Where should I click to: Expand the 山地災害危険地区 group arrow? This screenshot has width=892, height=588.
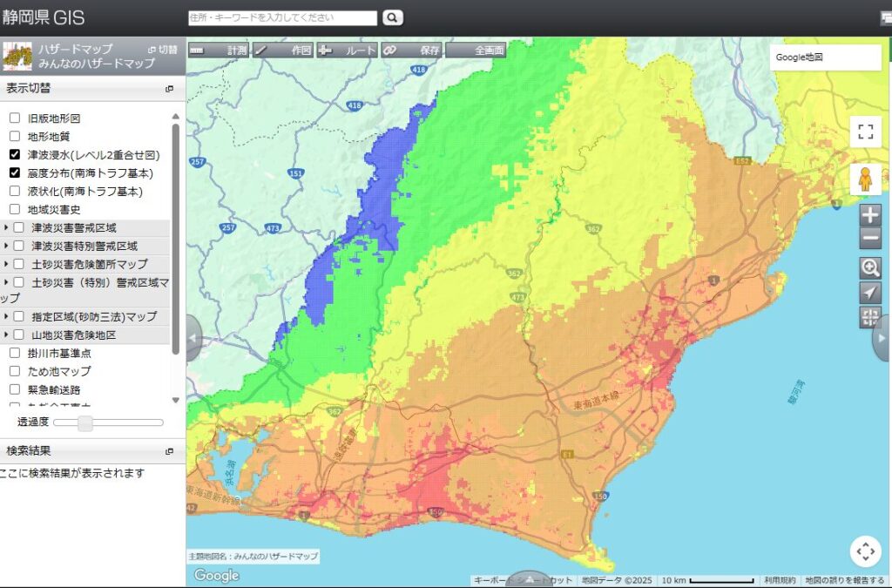[x=6, y=335]
